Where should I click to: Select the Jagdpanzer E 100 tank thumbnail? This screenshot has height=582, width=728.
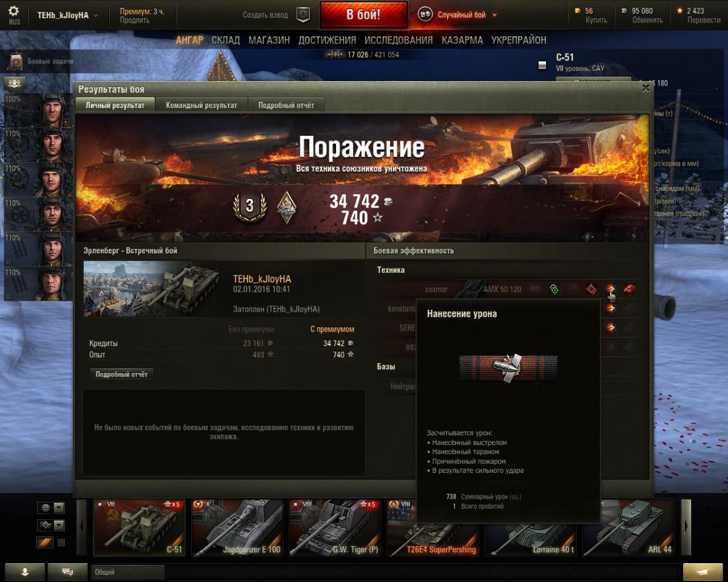pyautogui.click(x=237, y=527)
